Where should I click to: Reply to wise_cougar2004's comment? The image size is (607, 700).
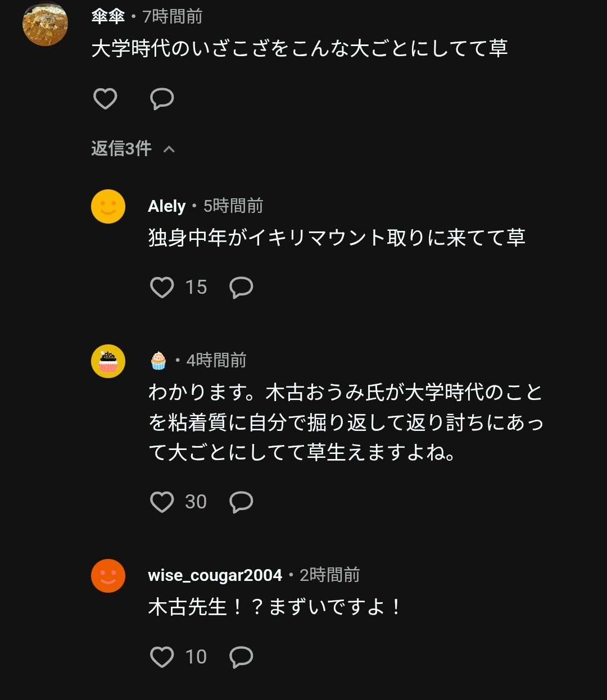tap(241, 657)
